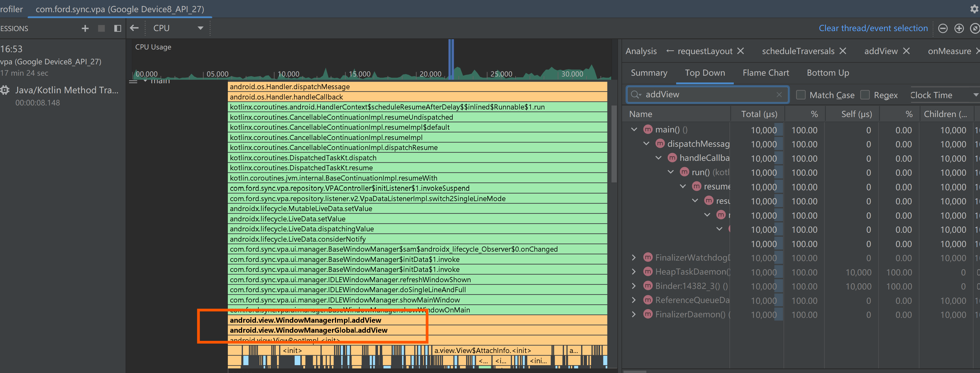Click Clear thread/event selection link
The width and height of the screenshot is (980, 373).
pyautogui.click(x=873, y=29)
